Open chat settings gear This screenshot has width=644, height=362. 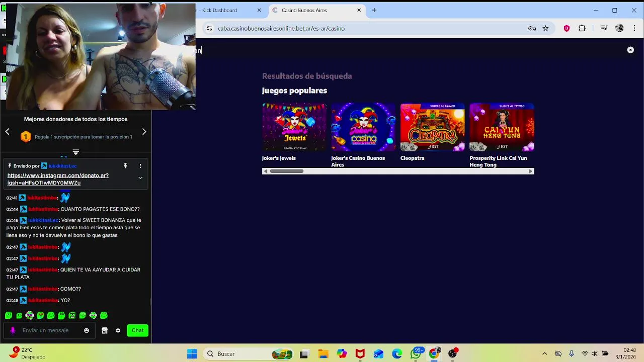[x=118, y=330]
